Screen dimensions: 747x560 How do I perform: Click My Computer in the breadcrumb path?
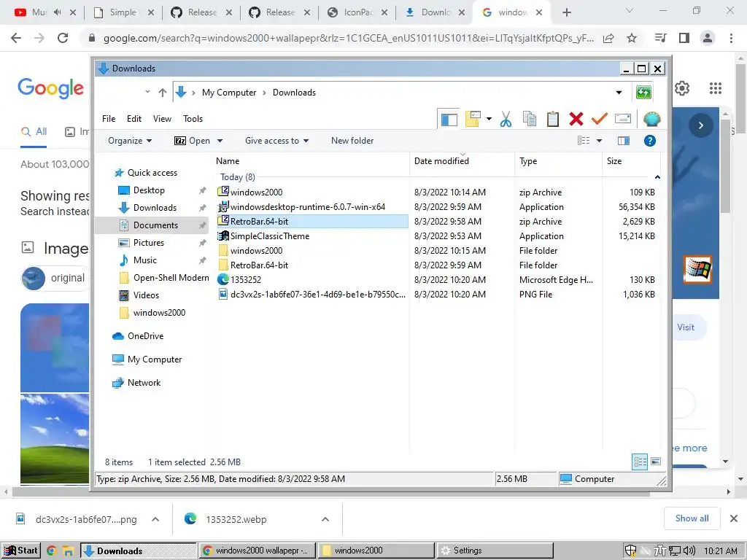228,93
